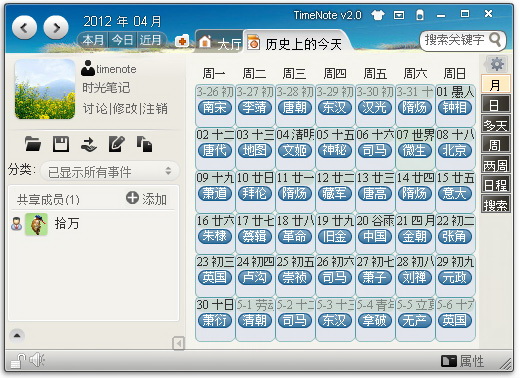Open the 北京 event on day 08
This screenshot has height=380, width=520.
(x=455, y=151)
